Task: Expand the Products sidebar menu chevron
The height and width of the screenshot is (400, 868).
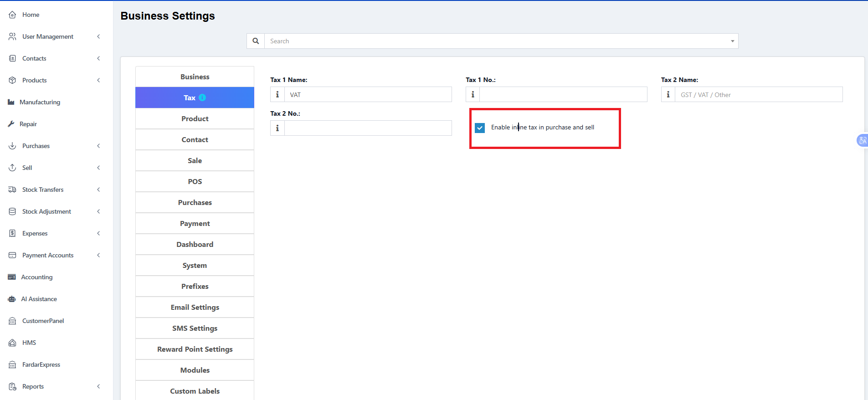Action: 98,80
